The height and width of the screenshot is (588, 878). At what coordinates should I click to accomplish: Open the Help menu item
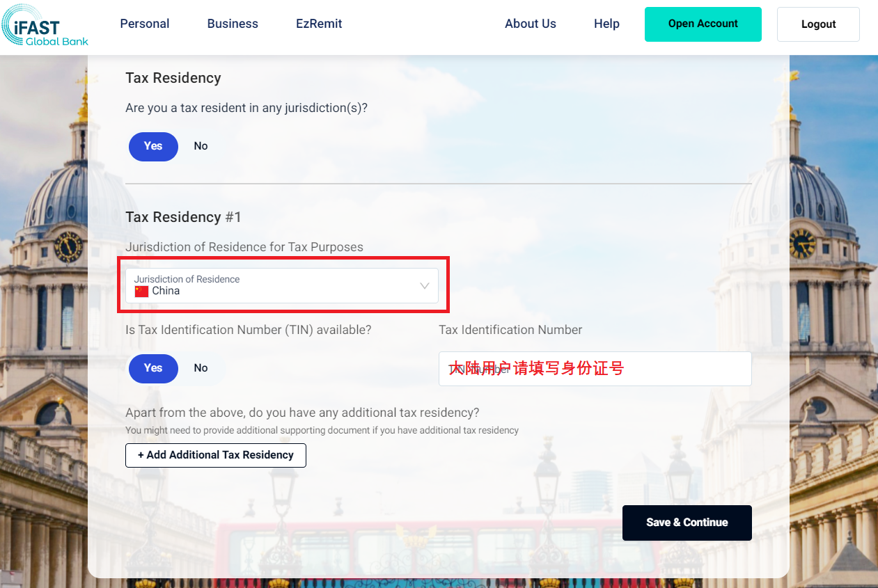click(x=606, y=24)
